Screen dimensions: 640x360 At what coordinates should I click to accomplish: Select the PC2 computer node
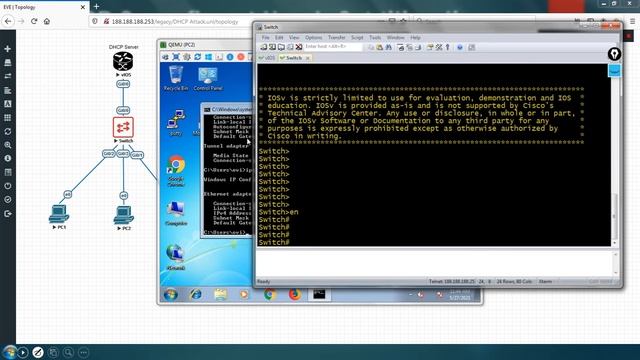pos(123,216)
